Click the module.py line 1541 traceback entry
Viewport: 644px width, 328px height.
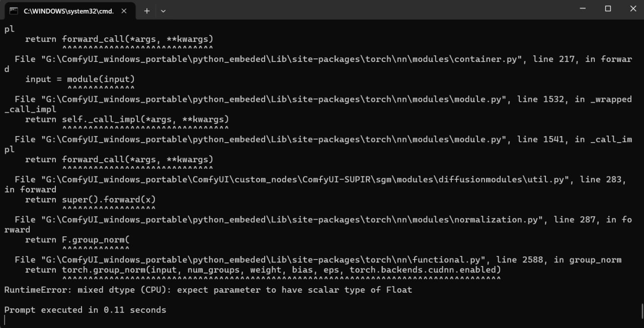click(x=322, y=140)
